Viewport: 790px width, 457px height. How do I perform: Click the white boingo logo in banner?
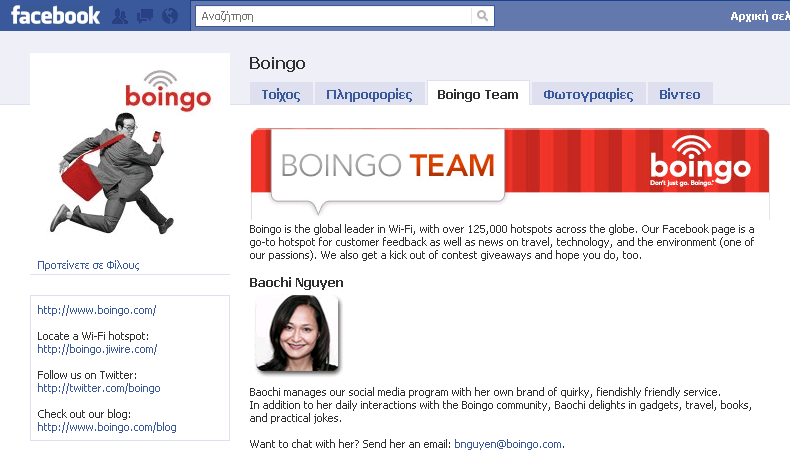pyautogui.click(x=700, y=161)
